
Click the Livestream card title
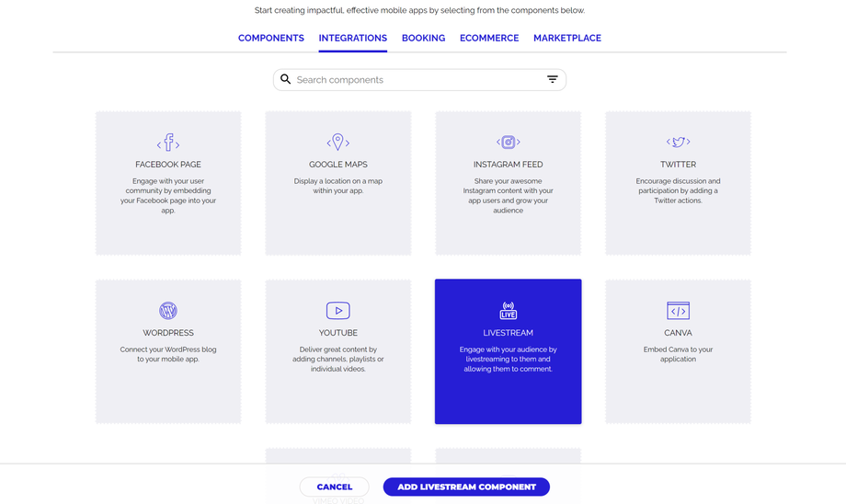click(x=509, y=333)
